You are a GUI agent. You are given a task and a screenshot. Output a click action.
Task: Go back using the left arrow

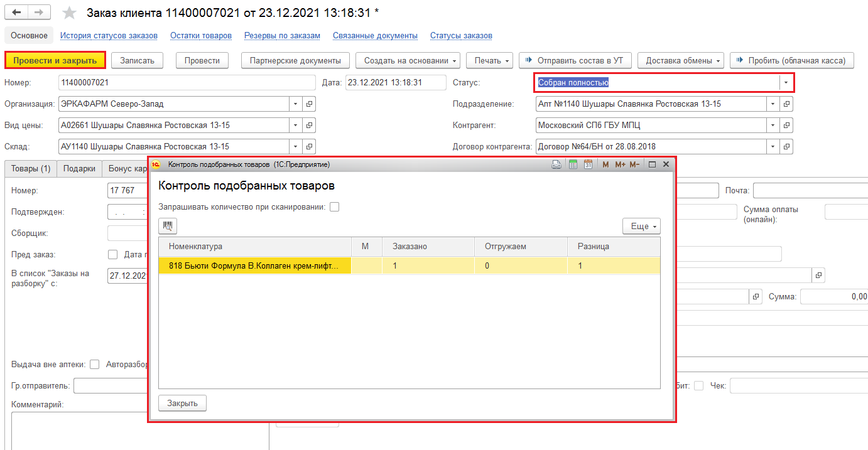17,13
